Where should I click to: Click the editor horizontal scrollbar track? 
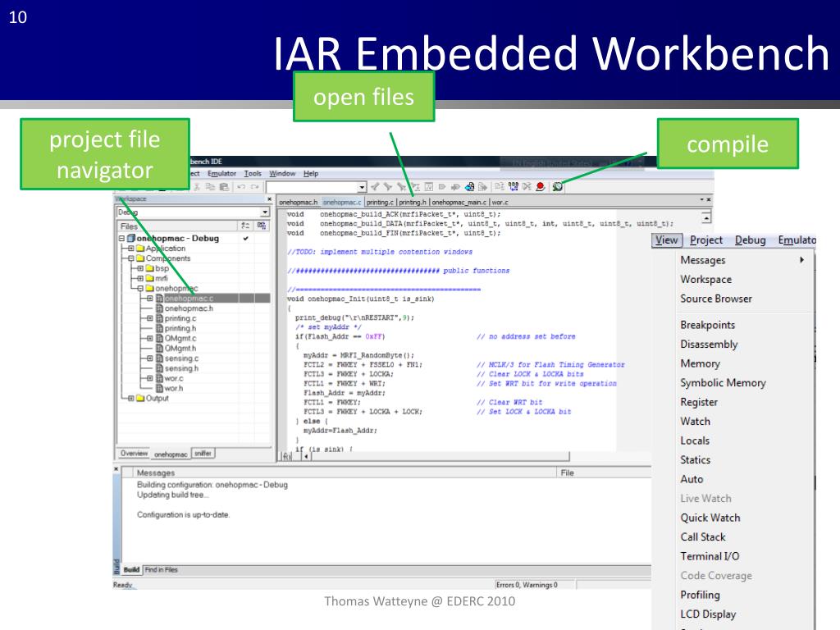(440, 456)
